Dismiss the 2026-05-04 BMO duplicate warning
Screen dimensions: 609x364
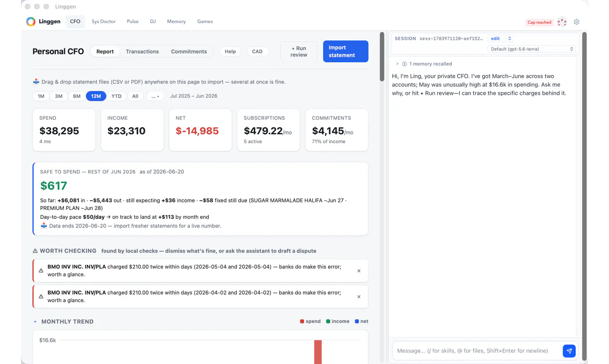(359, 271)
